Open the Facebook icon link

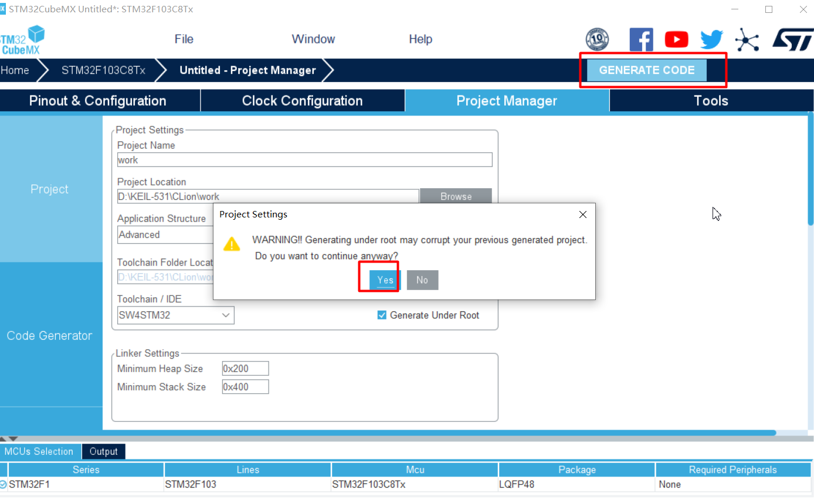point(641,40)
